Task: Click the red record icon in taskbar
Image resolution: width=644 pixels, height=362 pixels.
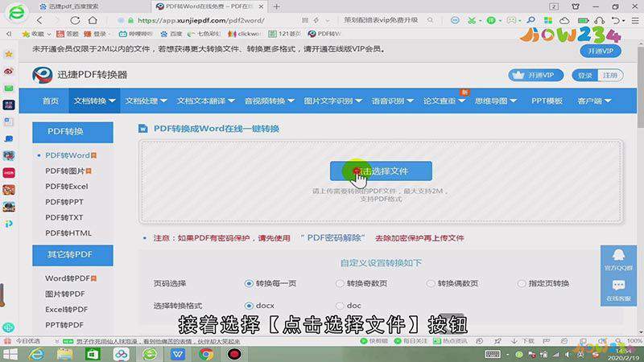Action: pyautogui.click(x=234, y=354)
